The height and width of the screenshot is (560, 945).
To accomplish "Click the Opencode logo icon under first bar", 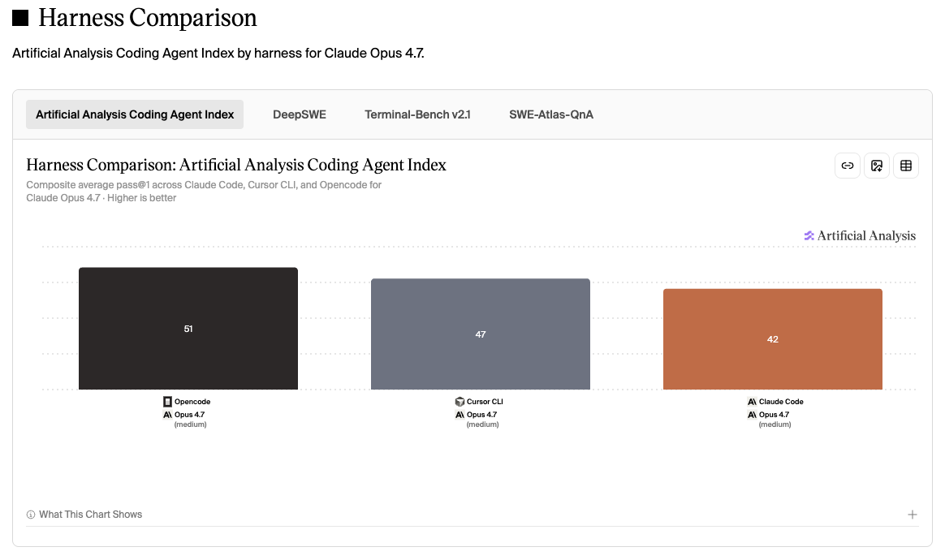I will pyautogui.click(x=167, y=402).
